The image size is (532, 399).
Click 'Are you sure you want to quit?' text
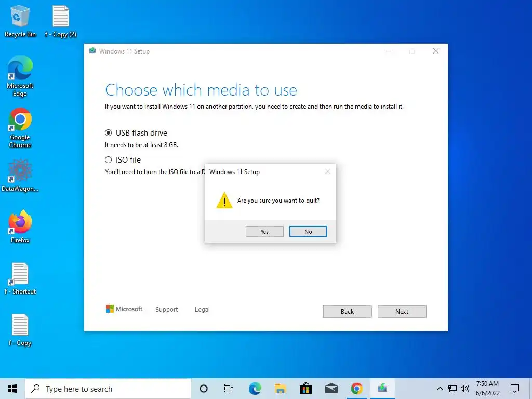(278, 201)
